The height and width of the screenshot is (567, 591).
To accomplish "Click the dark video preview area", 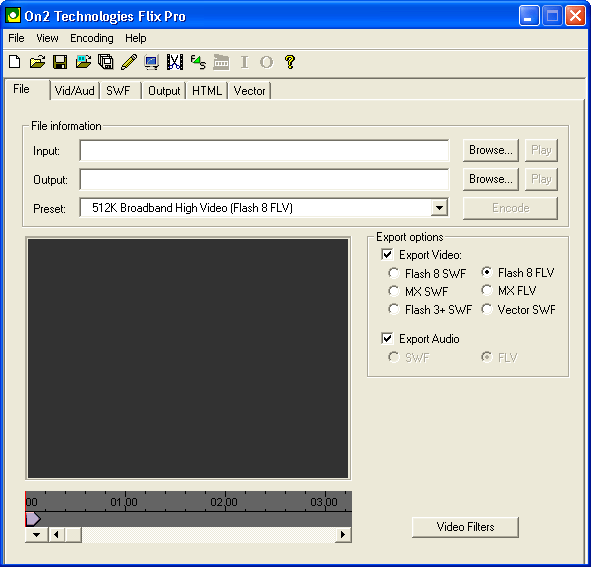I will point(188,359).
